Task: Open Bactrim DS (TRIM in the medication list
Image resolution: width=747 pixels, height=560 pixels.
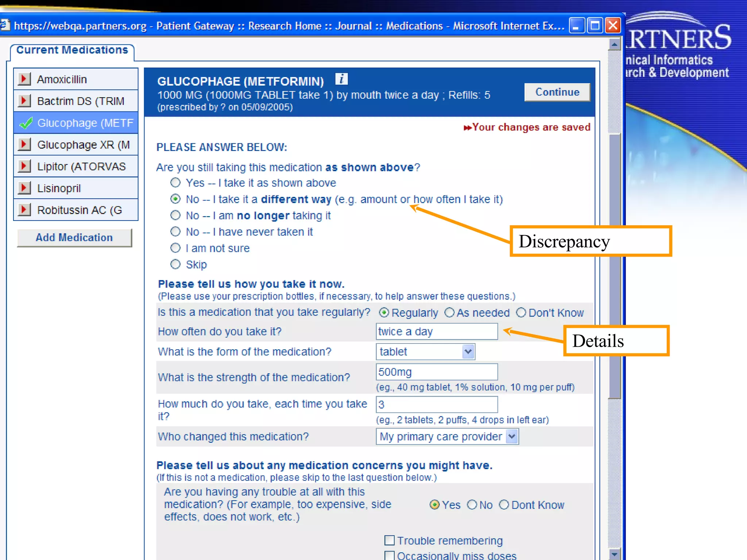Action: coord(76,101)
